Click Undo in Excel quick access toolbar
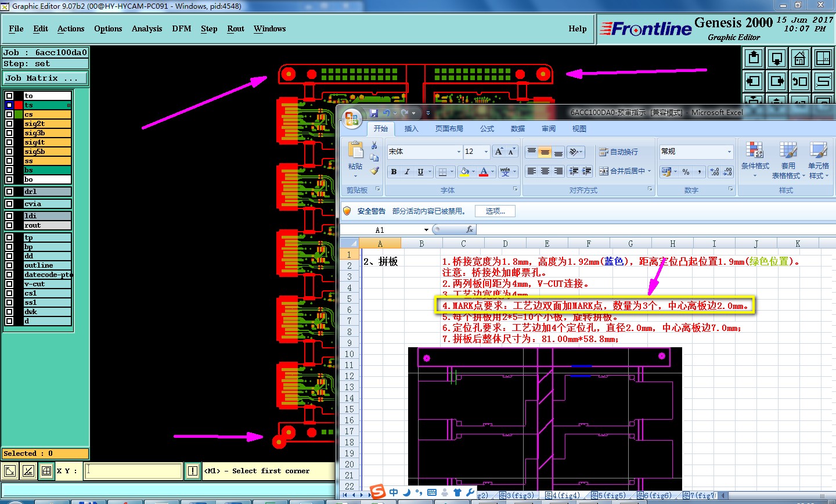836x504 pixels. [387, 113]
